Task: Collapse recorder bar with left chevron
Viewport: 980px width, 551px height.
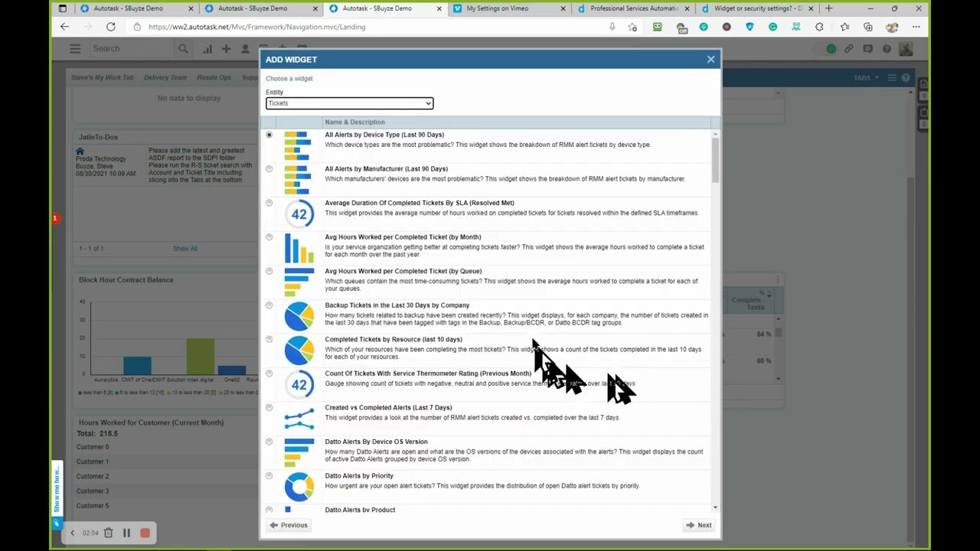Action: point(72,533)
